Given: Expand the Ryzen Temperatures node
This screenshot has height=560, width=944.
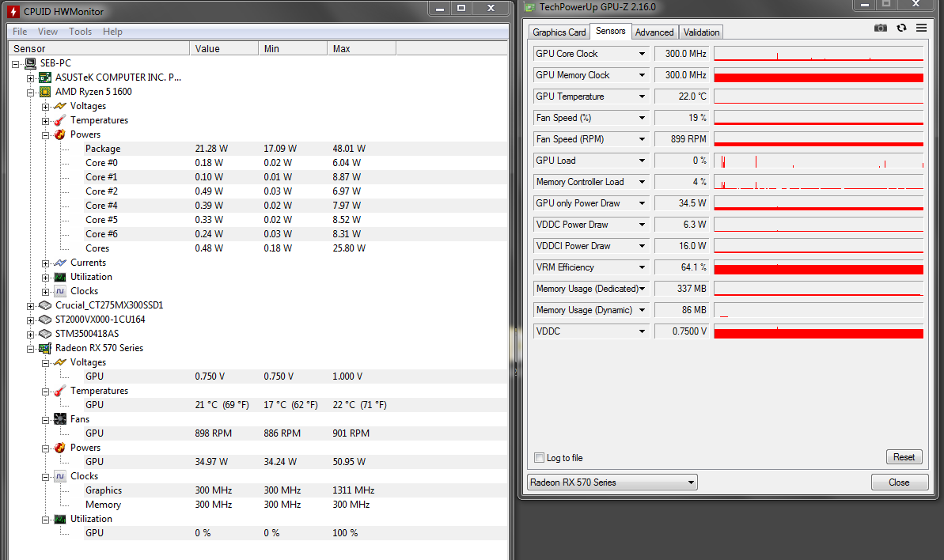Looking at the screenshot, I should [x=45, y=121].
